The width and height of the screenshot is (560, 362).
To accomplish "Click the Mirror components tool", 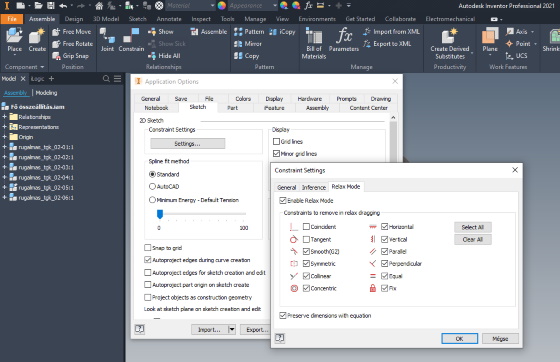I will coord(248,44).
